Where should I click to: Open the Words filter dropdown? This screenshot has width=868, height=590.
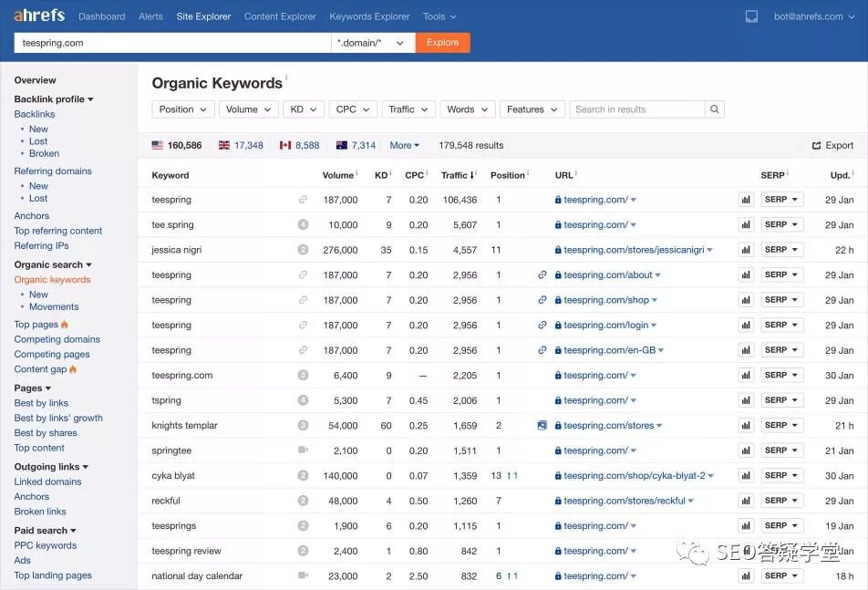(x=467, y=109)
